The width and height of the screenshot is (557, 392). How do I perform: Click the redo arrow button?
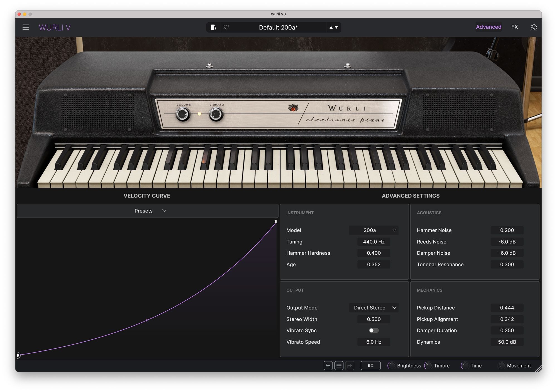(x=350, y=366)
